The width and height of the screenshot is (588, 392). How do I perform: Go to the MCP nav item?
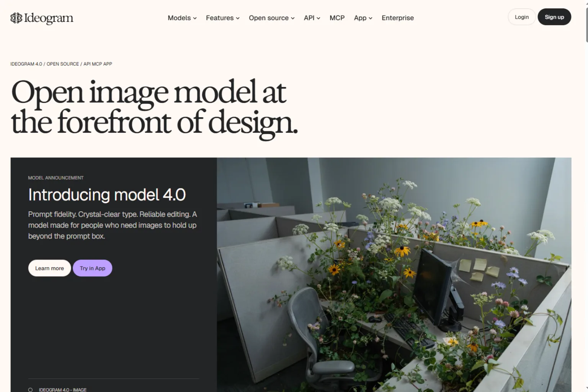[x=337, y=18]
